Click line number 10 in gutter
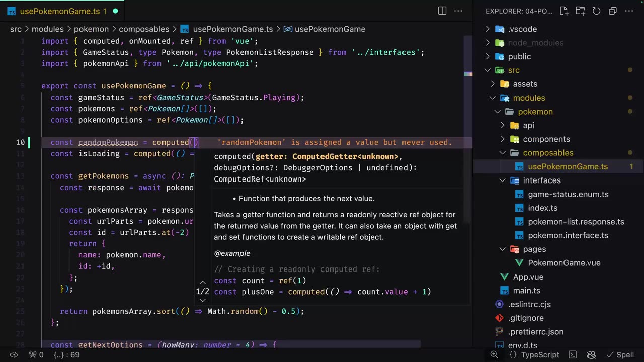The width and height of the screenshot is (644, 362). point(20,142)
